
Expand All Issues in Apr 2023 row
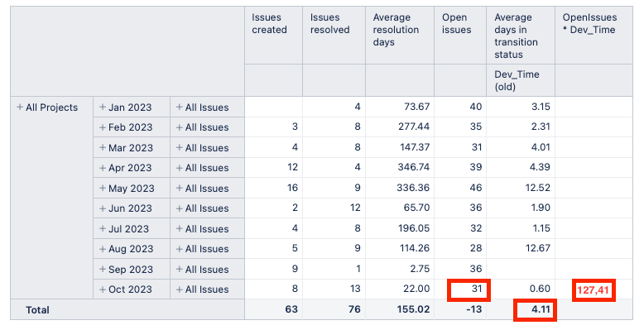[x=180, y=168]
